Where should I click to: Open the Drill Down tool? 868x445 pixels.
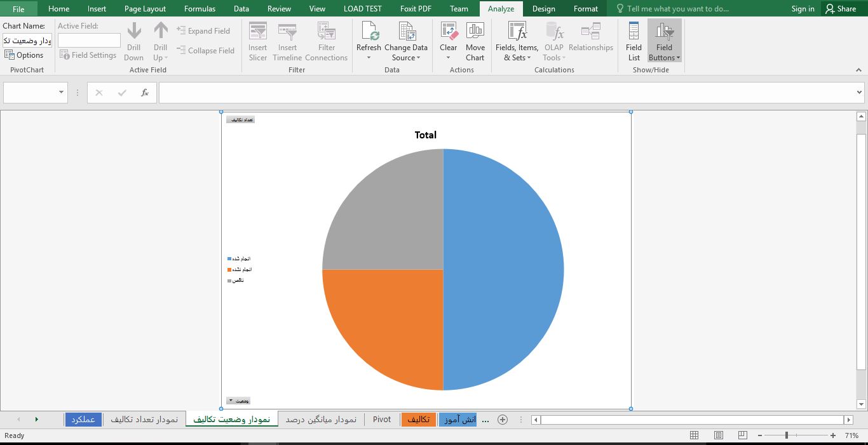(134, 42)
